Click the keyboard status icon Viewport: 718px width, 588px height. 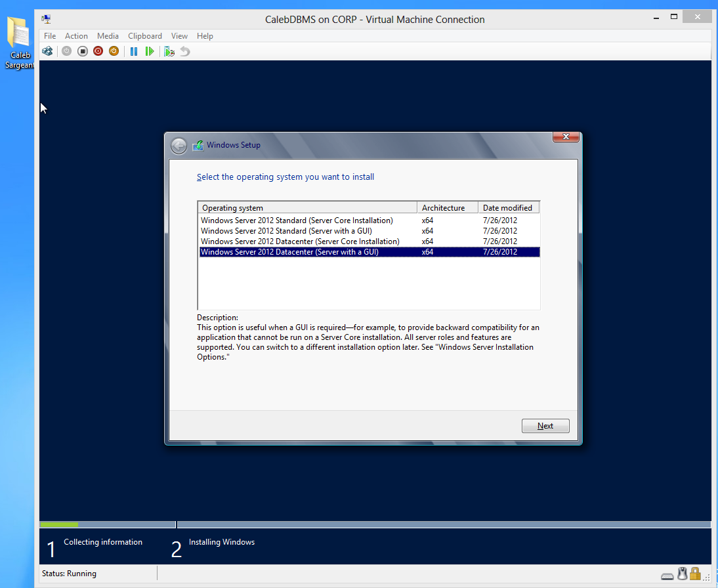click(x=667, y=576)
